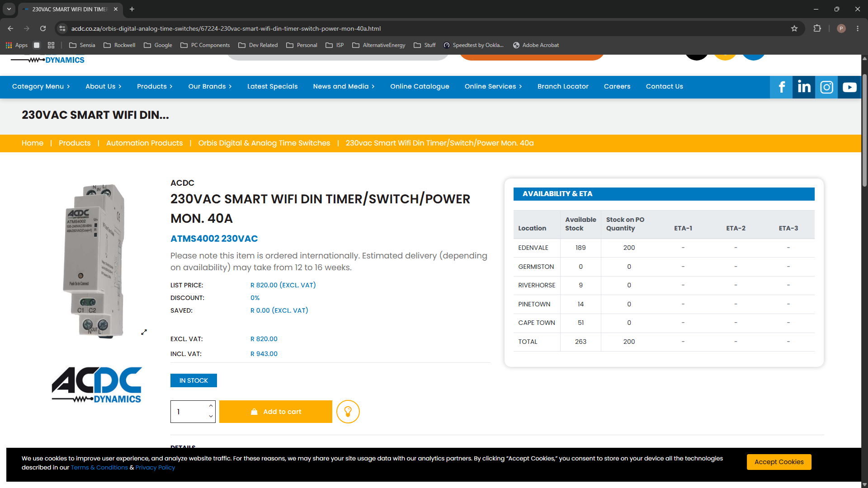Open Speedtest by Ookla bookmark
The width and height of the screenshot is (868, 488).
474,45
